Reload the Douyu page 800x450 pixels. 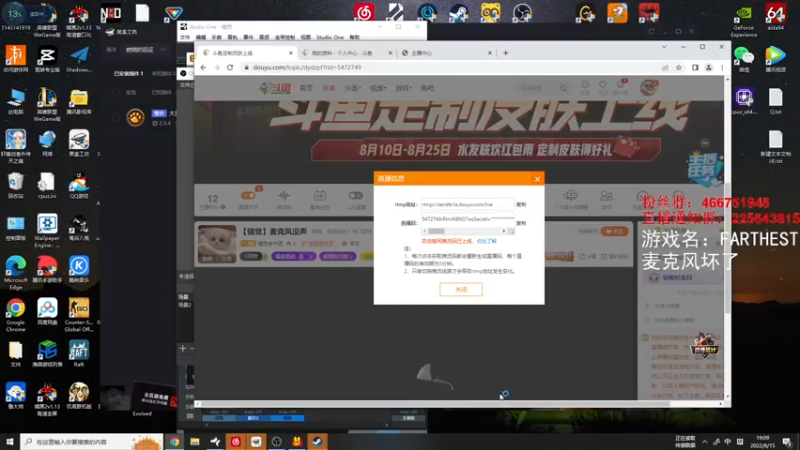coord(230,67)
